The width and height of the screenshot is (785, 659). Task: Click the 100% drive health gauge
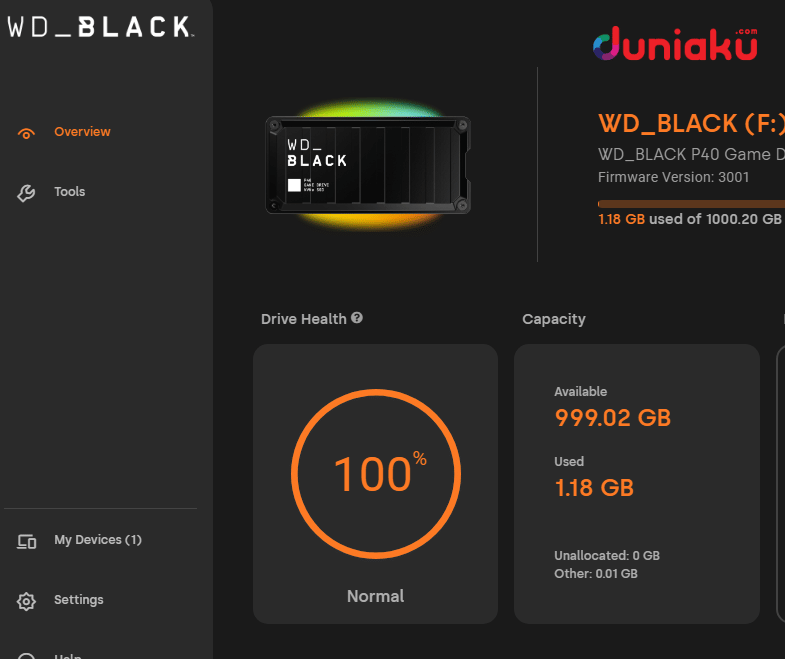(376, 474)
